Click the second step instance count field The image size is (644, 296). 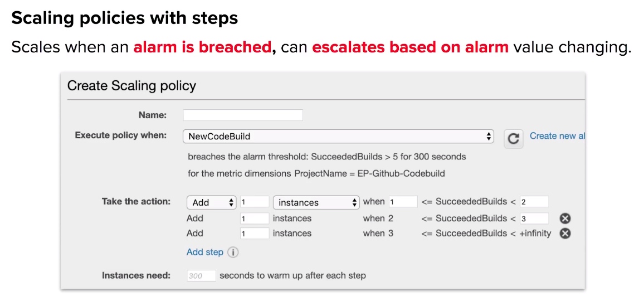[x=255, y=219]
